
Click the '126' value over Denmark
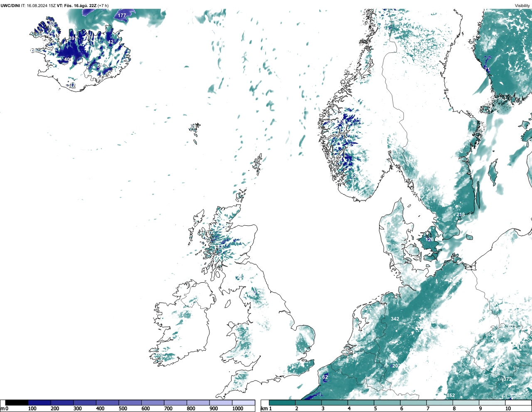[x=429, y=239]
